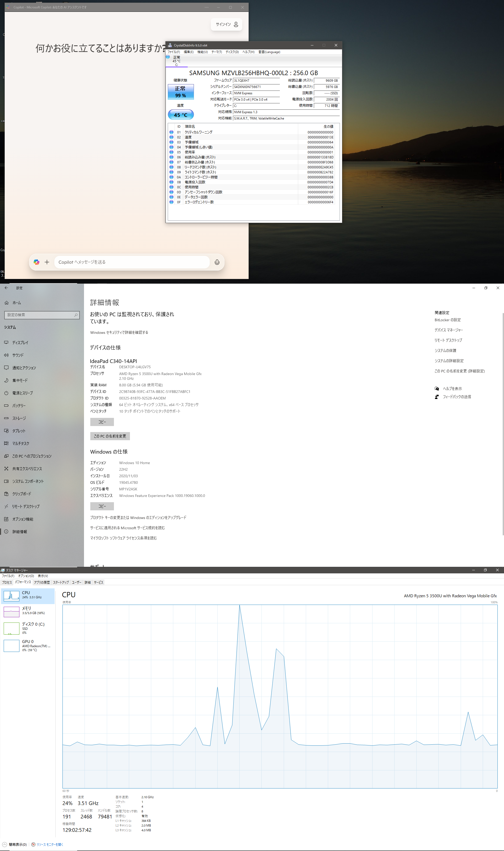Click the 正常 99% health status button
Screen dimensions: 504x851
(x=181, y=92)
